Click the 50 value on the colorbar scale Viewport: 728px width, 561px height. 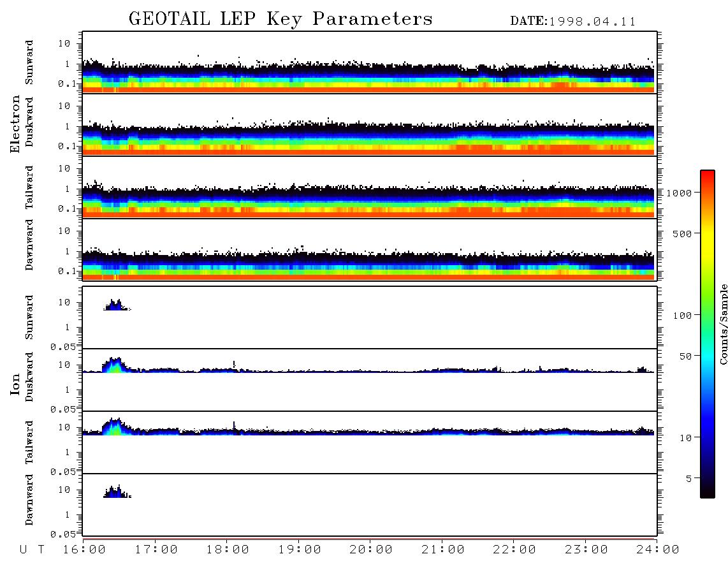(685, 356)
